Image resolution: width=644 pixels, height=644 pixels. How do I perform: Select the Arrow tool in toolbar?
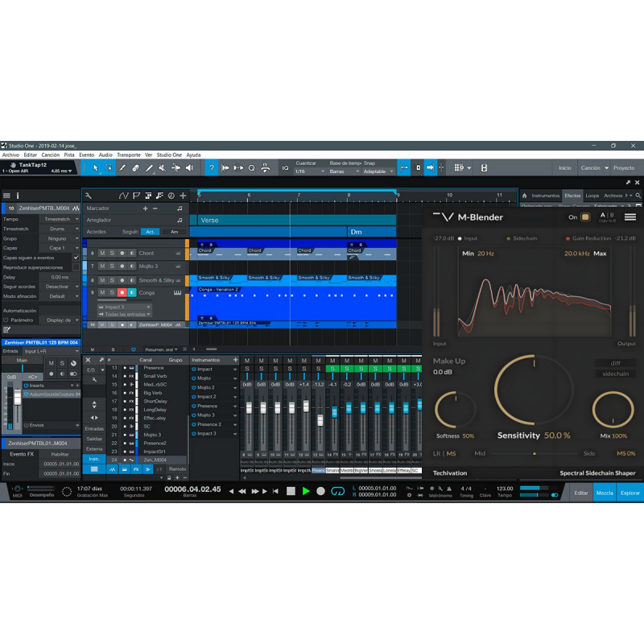pos(95,167)
